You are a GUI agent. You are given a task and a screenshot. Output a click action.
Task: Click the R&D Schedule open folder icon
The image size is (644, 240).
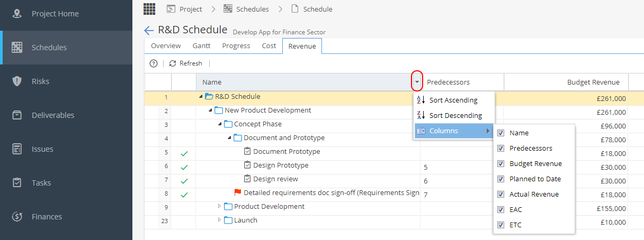coord(209,96)
